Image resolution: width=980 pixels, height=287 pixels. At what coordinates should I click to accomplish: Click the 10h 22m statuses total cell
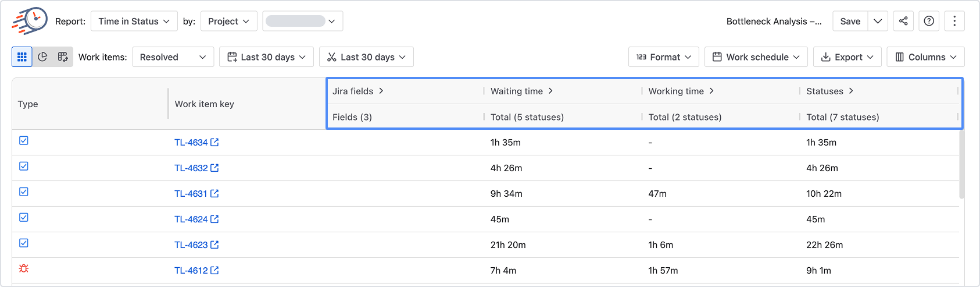tap(824, 193)
